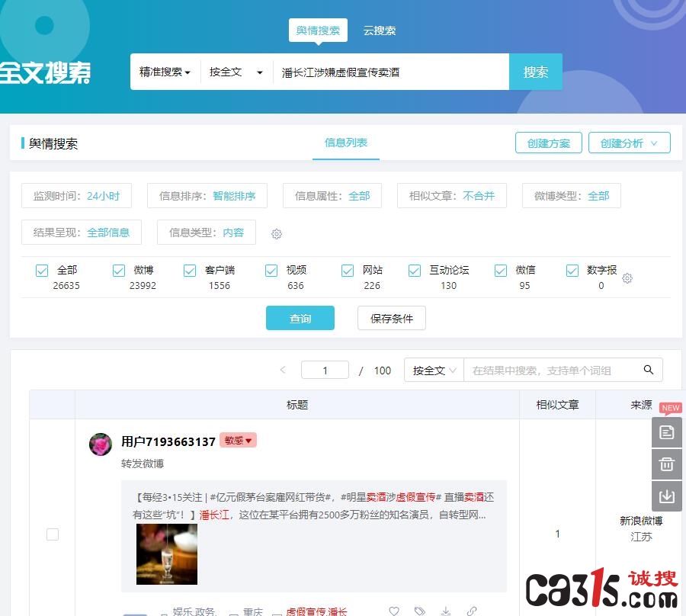Click the 保存条件 button
This screenshot has width=686, height=616.
pos(392,318)
